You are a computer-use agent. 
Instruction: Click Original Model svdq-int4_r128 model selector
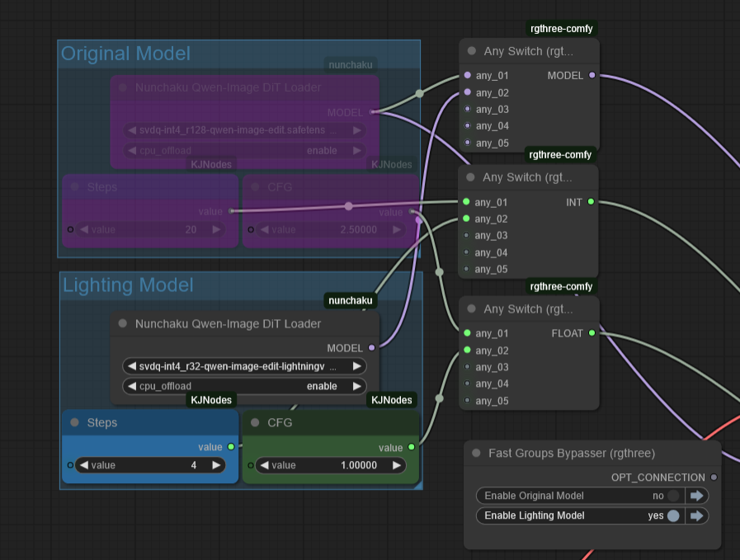click(x=244, y=130)
